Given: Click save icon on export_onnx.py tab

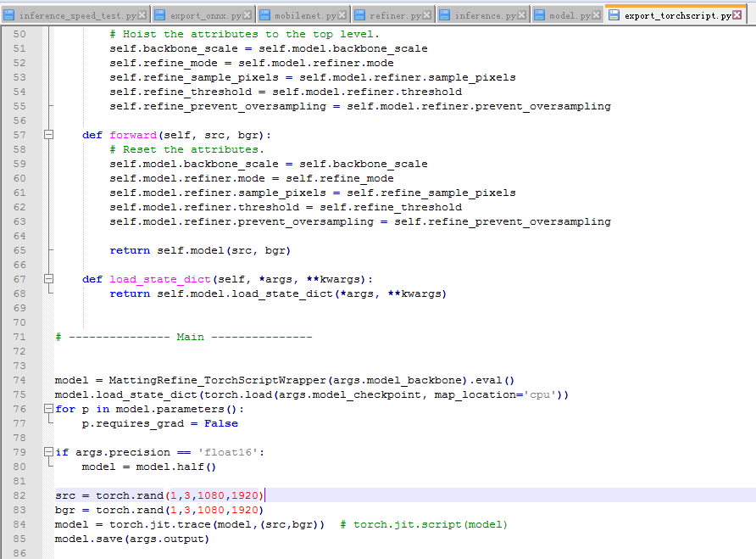Looking at the screenshot, I should point(159,15).
